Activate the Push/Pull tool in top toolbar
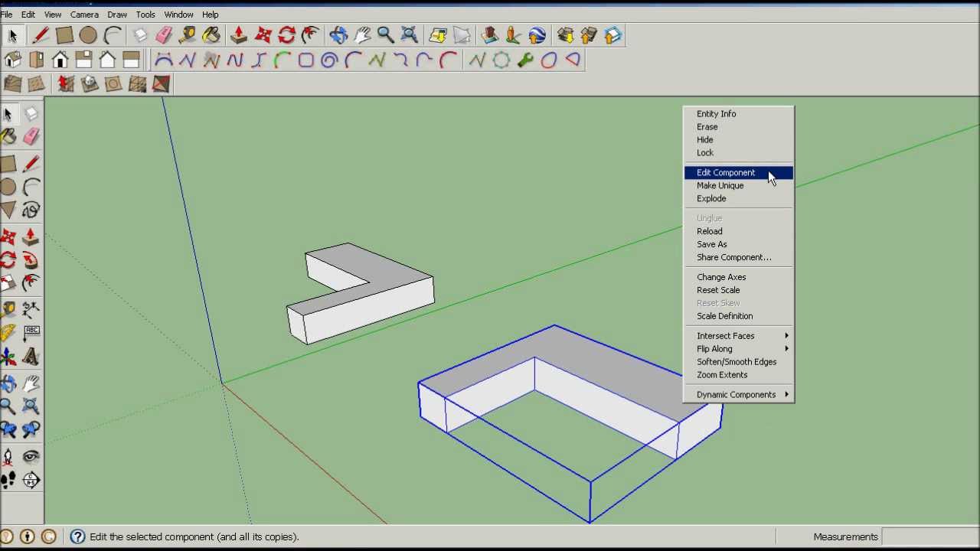 pyautogui.click(x=239, y=35)
